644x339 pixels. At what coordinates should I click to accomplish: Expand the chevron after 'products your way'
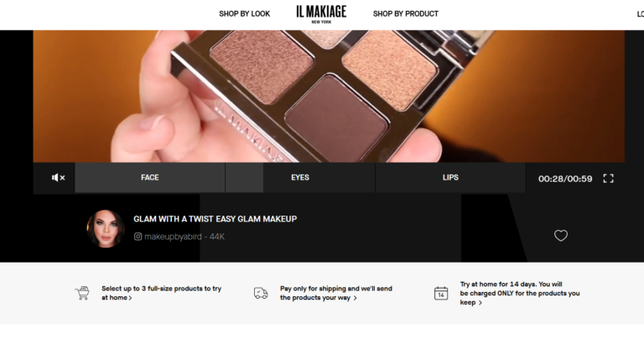(355, 298)
